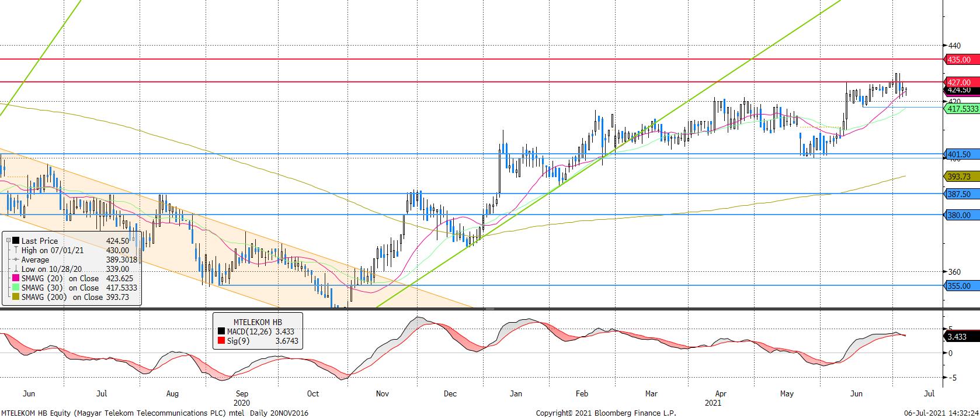980x418 pixels.
Task: Click the black Last Price color swatch
Action: click(15, 241)
